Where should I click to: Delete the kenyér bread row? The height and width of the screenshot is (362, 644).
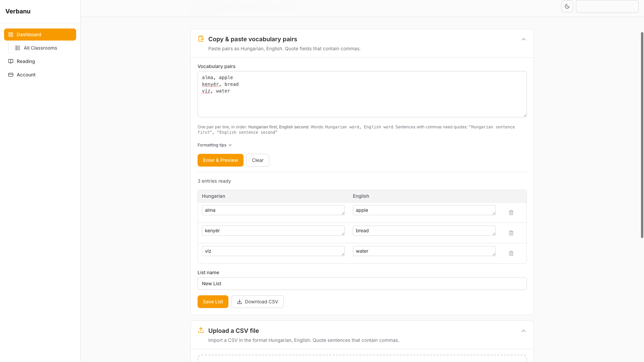tap(511, 233)
